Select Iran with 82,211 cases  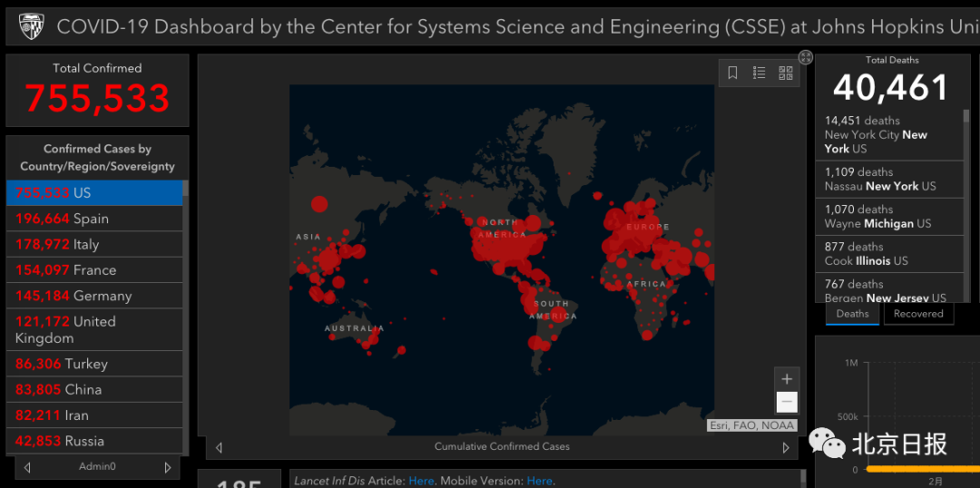(94, 415)
